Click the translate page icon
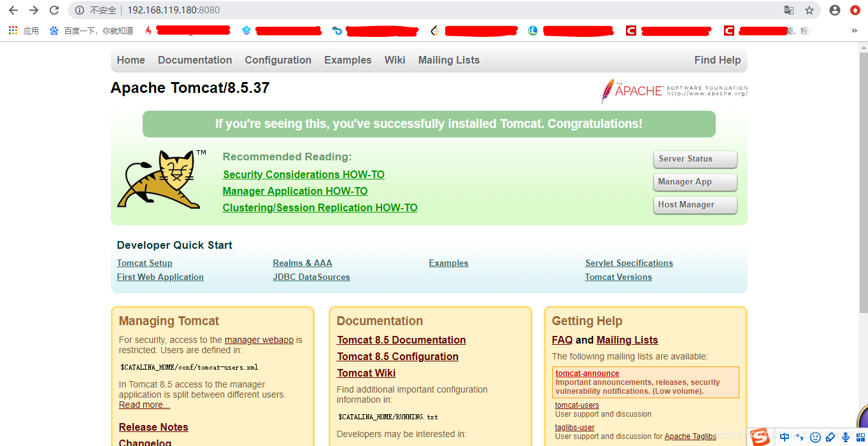Viewport: 868px width, 446px height. (x=789, y=10)
